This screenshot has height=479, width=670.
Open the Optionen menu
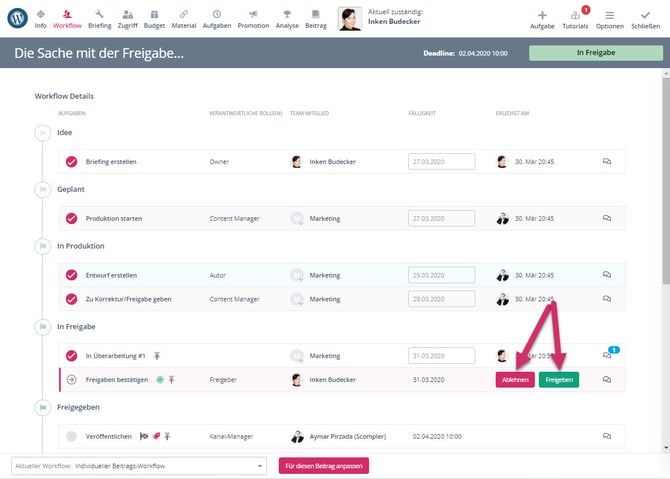click(609, 18)
